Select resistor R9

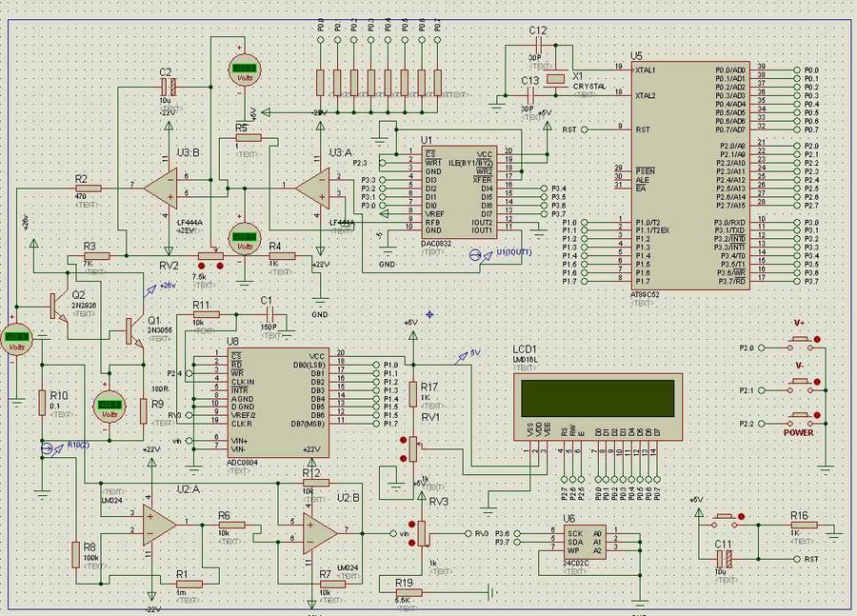143,411
